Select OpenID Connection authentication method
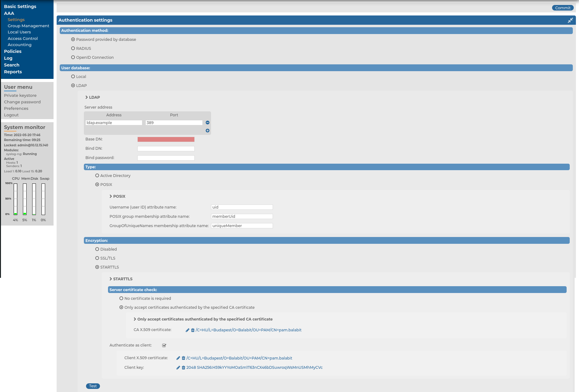The height and width of the screenshot is (392, 579). 73,57
